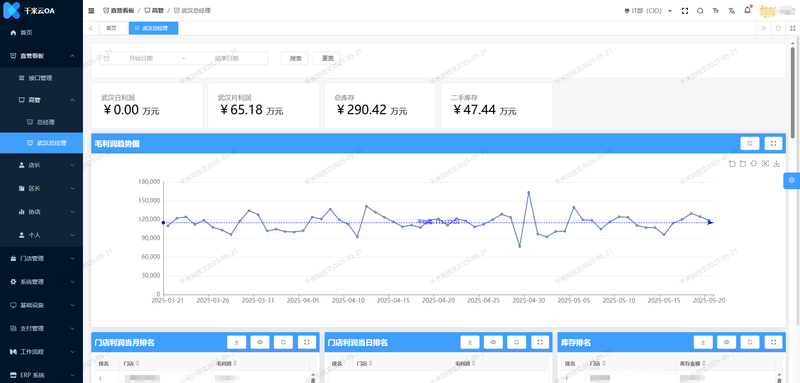Expand the 店长 sidebar submenu
The image size is (800, 383).
pos(41,165)
